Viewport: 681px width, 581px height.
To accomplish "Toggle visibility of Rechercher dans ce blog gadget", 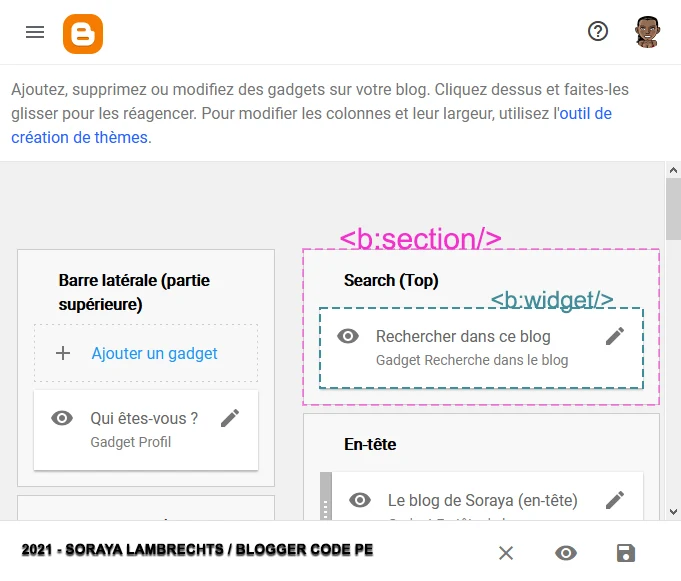I will pyautogui.click(x=348, y=336).
